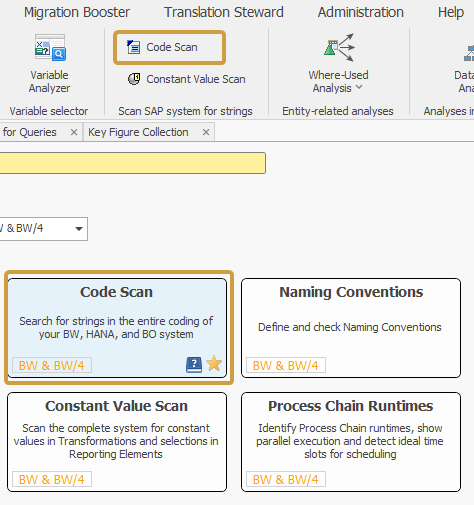The image size is (474, 505).
Task: Open the Administration ribbon tab
Action: point(361,12)
